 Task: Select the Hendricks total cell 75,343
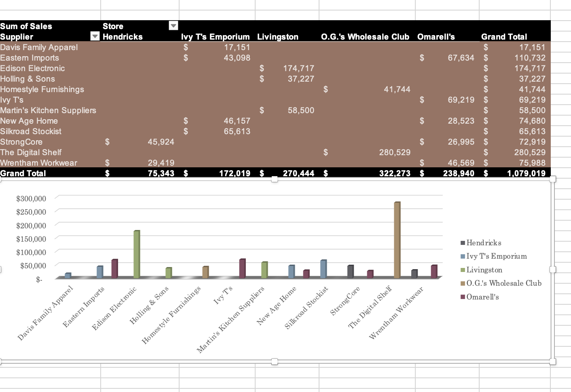pyautogui.click(x=140, y=173)
